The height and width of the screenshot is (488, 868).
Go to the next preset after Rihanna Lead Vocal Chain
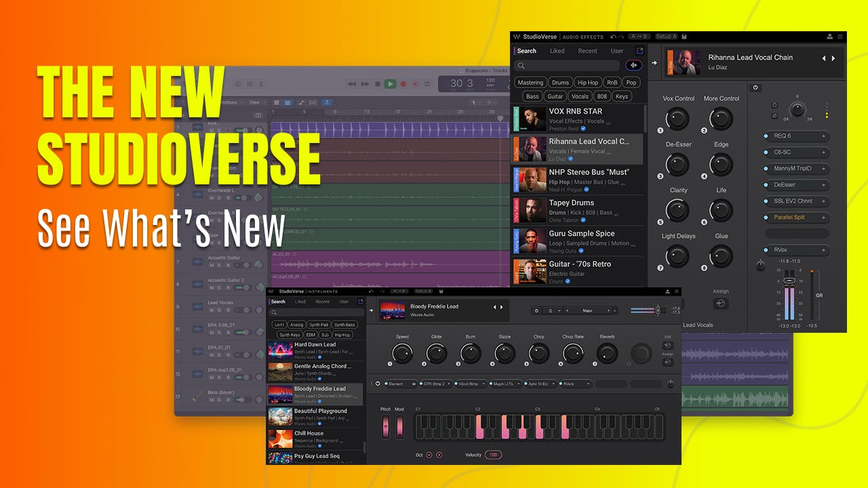[x=833, y=58]
